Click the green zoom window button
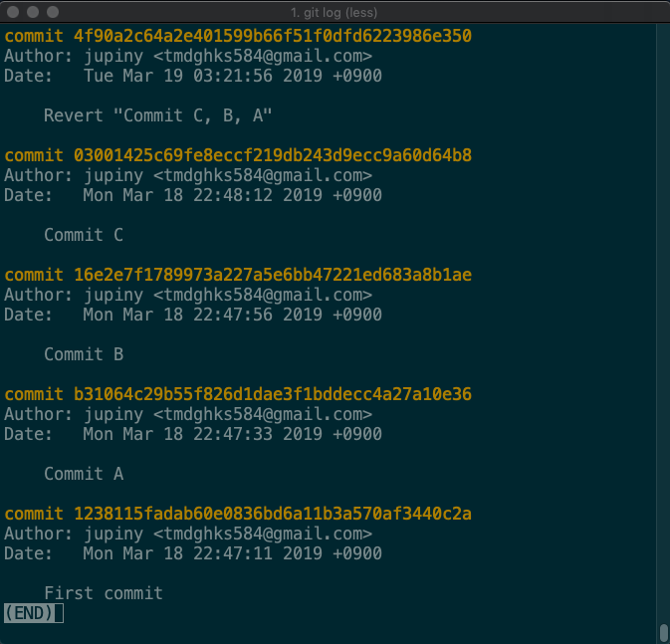Screen dimensions: 670x644 pyautogui.click(x=53, y=12)
